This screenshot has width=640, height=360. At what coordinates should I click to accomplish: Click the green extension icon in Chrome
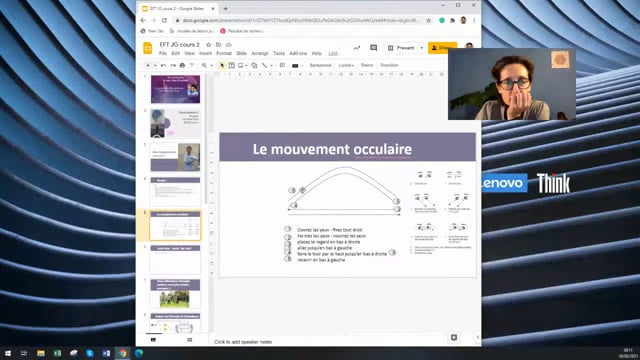pyautogui.click(x=442, y=20)
